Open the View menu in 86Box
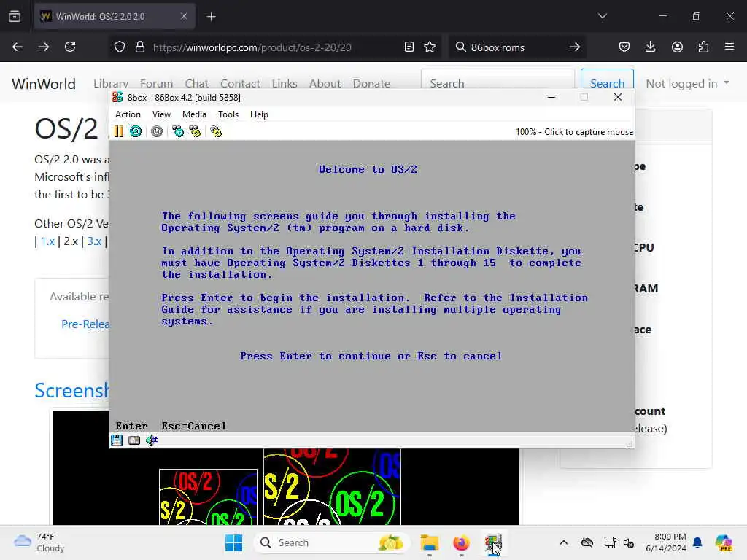Viewport: 747px width, 560px height. click(x=161, y=114)
